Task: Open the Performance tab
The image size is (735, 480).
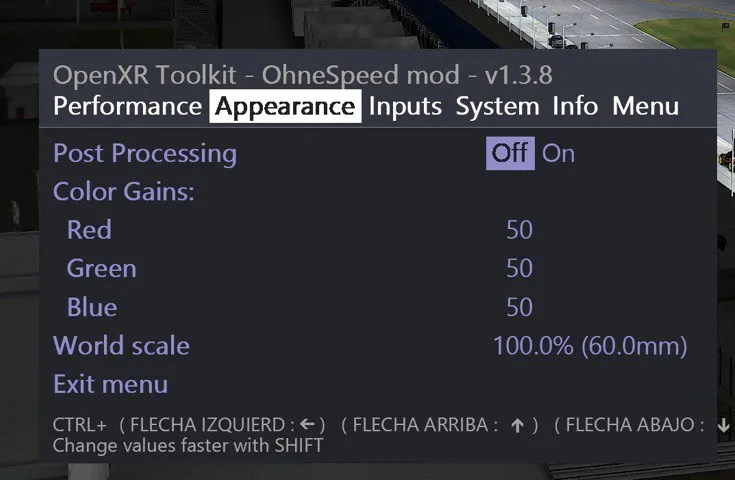Action: (x=127, y=106)
